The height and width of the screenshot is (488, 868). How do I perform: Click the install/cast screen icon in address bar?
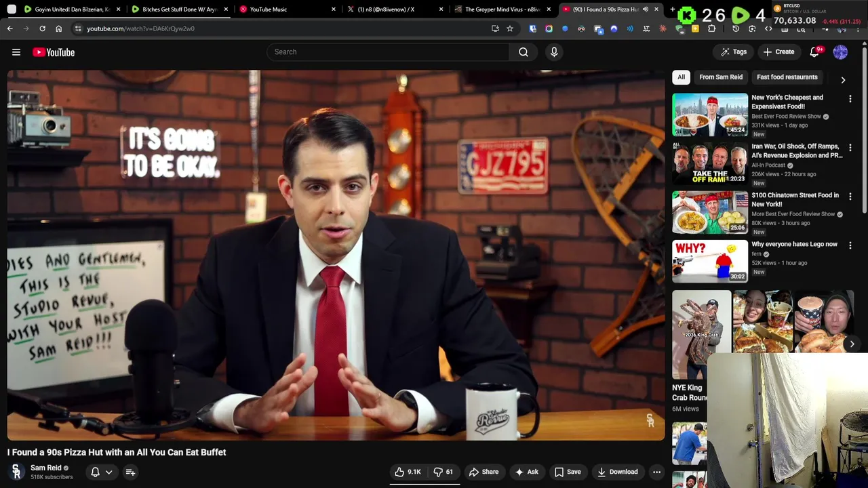(x=495, y=28)
